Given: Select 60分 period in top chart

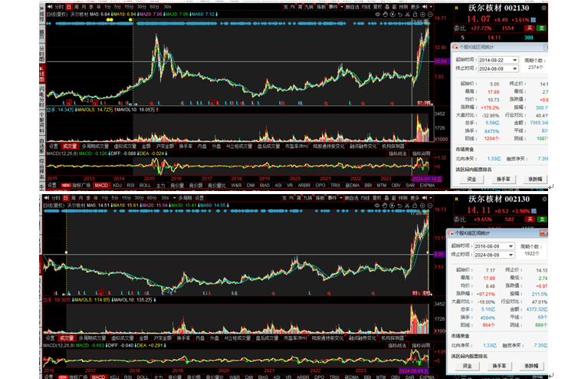Looking at the screenshot, I should pyautogui.click(x=154, y=7).
